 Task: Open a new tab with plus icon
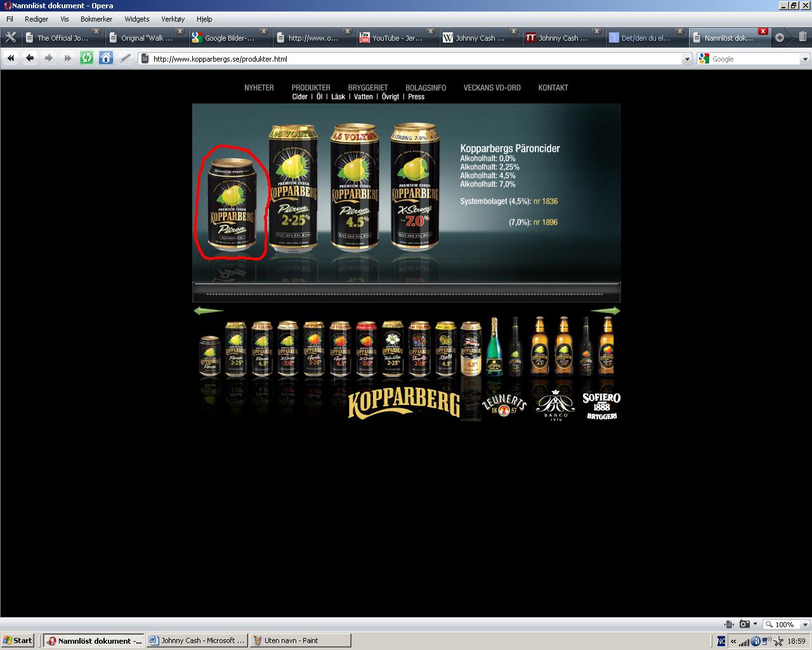780,37
